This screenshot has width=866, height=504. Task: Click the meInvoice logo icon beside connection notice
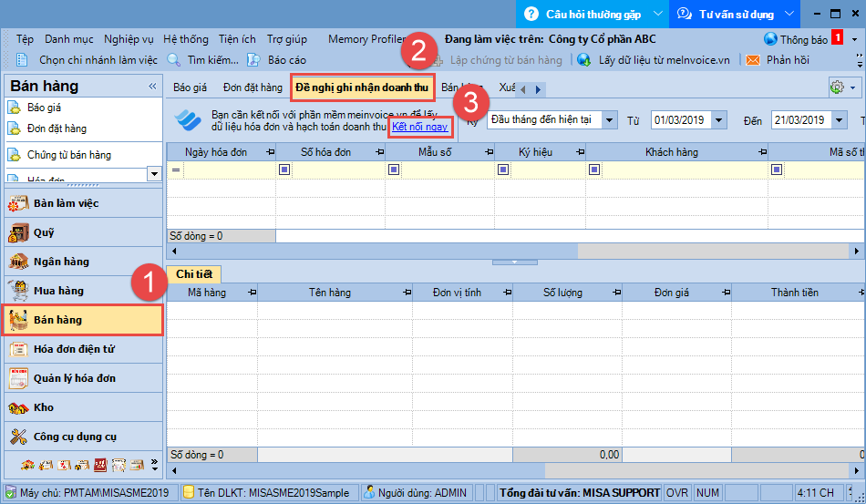click(x=188, y=119)
